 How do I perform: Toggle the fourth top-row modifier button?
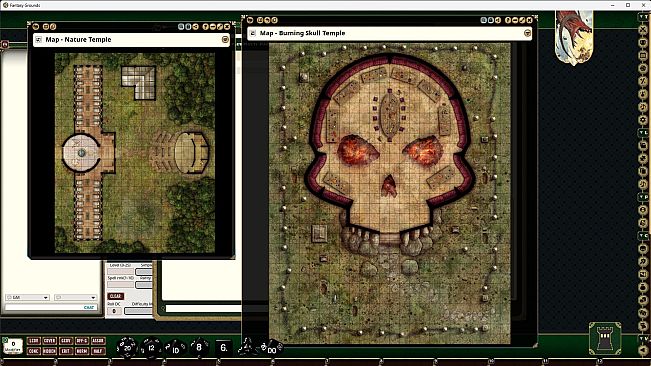point(82,341)
